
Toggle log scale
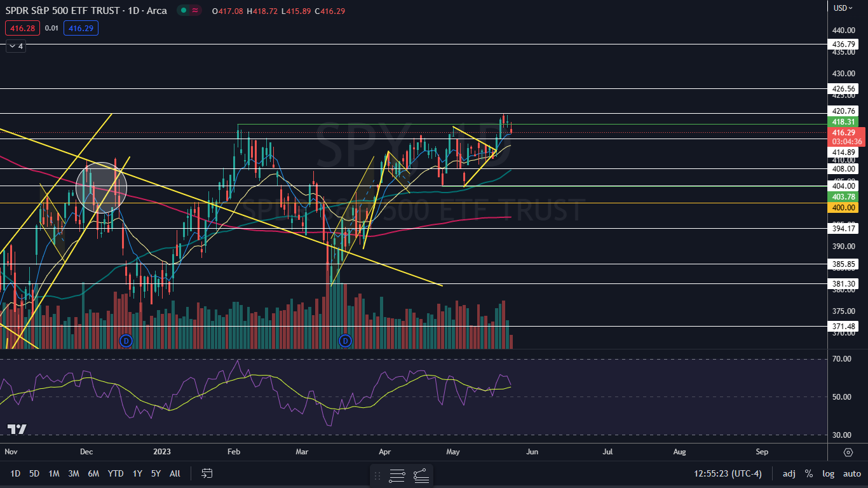click(829, 473)
